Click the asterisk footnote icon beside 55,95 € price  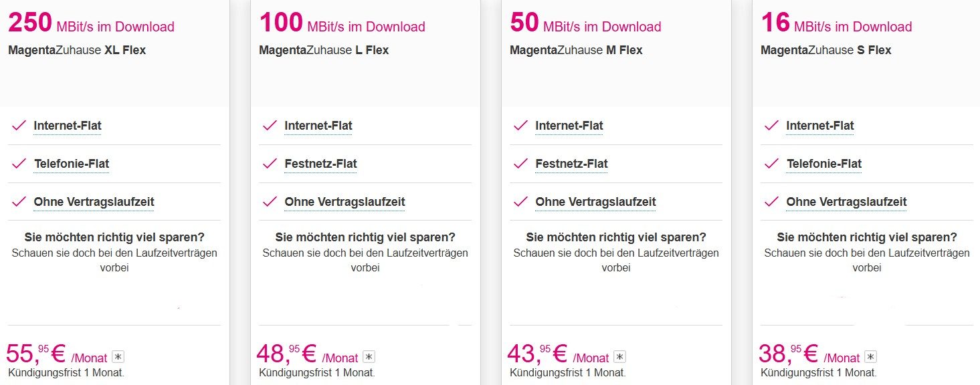click(x=118, y=356)
